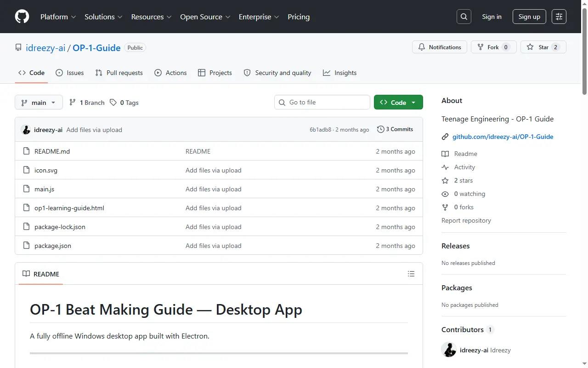Click the Packages heading link
The width and height of the screenshot is (588, 368).
coord(457,288)
